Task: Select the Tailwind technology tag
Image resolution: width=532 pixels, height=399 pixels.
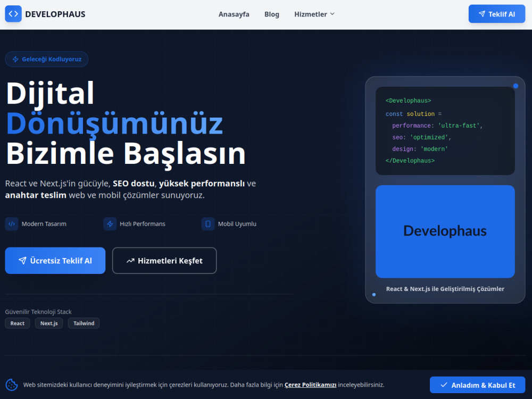Action: pyautogui.click(x=84, y=323)
